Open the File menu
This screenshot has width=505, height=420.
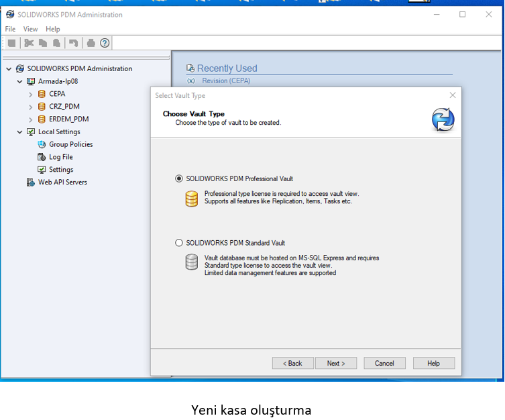tap(10, 29)
